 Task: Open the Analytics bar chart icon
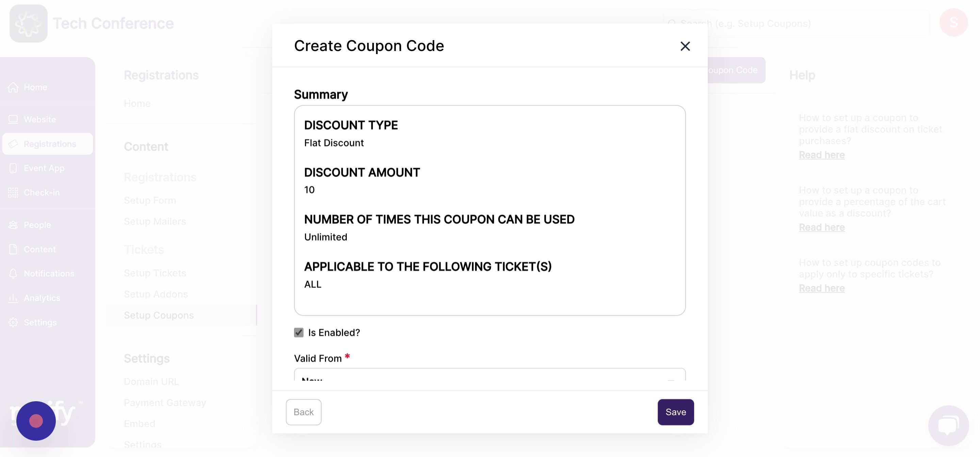coord(13,298)
